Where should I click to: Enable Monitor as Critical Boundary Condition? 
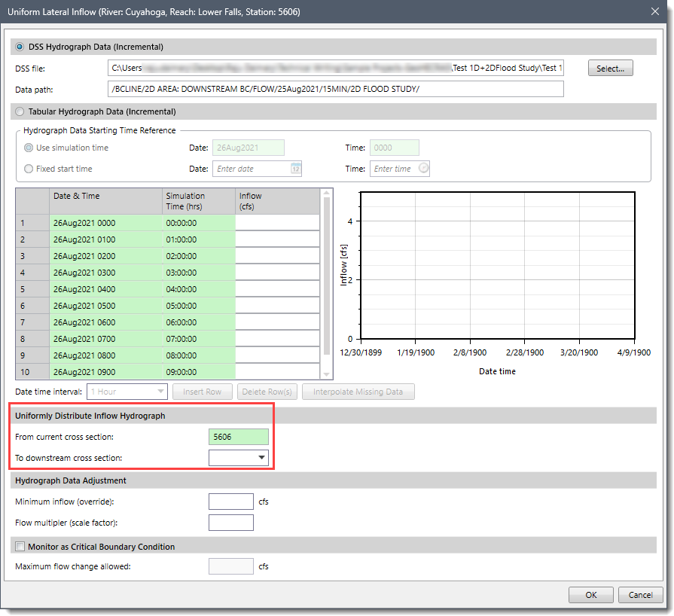click(x=20, y=547)
